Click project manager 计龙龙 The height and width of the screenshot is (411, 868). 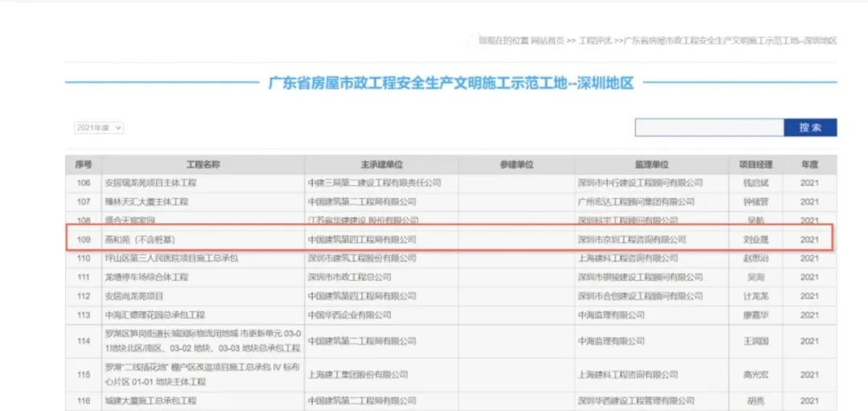[x=755, y=296]
